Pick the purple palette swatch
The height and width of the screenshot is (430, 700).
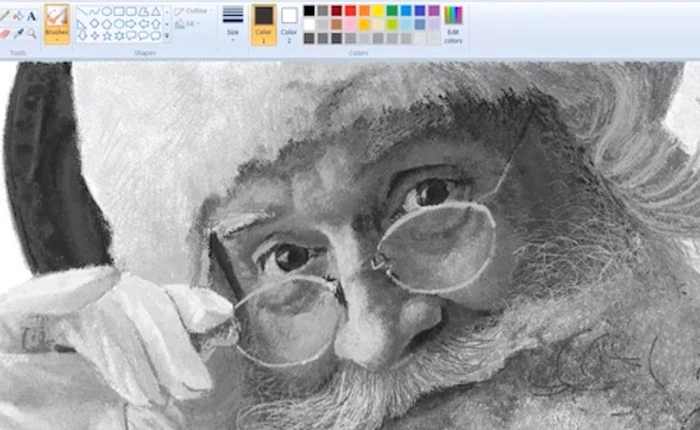tap(433, 11)
